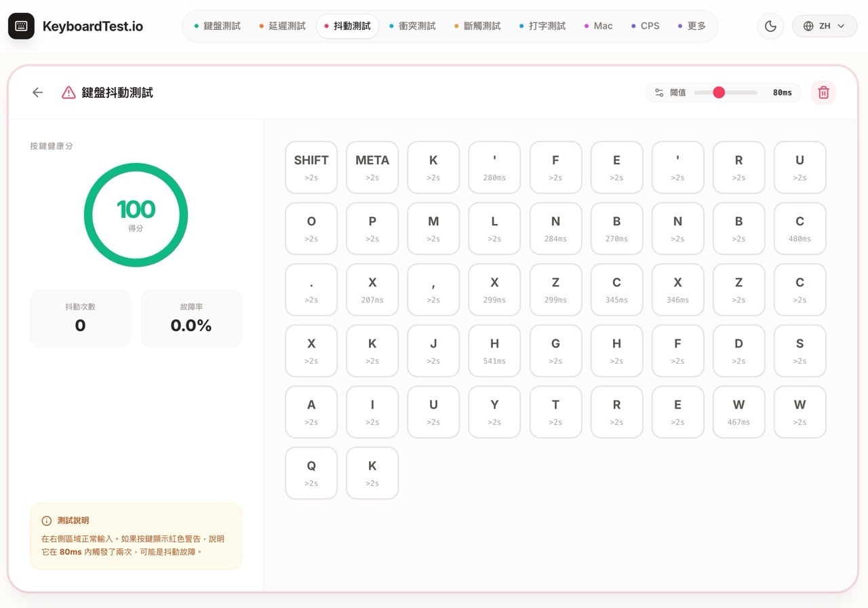
Task: Click the KeyboardTest.io keyboard logo icon
Action: [21, 26]
